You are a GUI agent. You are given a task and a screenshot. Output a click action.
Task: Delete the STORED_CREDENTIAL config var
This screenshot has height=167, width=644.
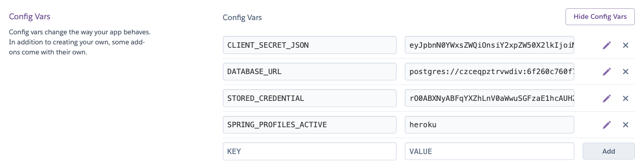pyautogui.click(x=626, y=98)
